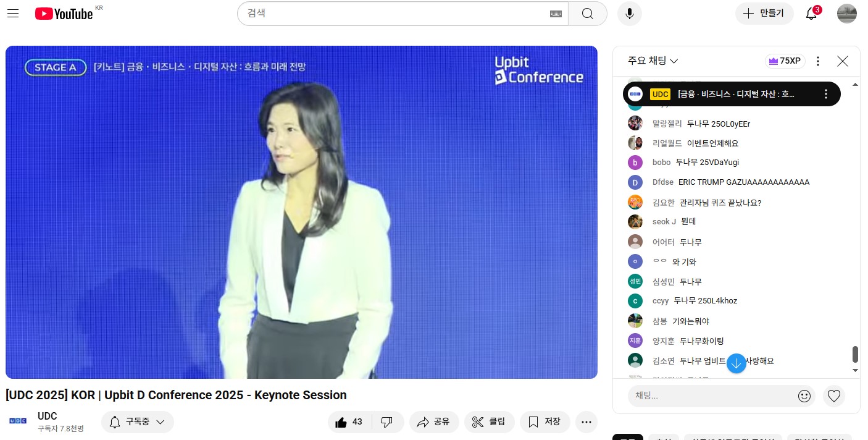Dislike the video
Screen dimensions: 868x440
(387, 422)
